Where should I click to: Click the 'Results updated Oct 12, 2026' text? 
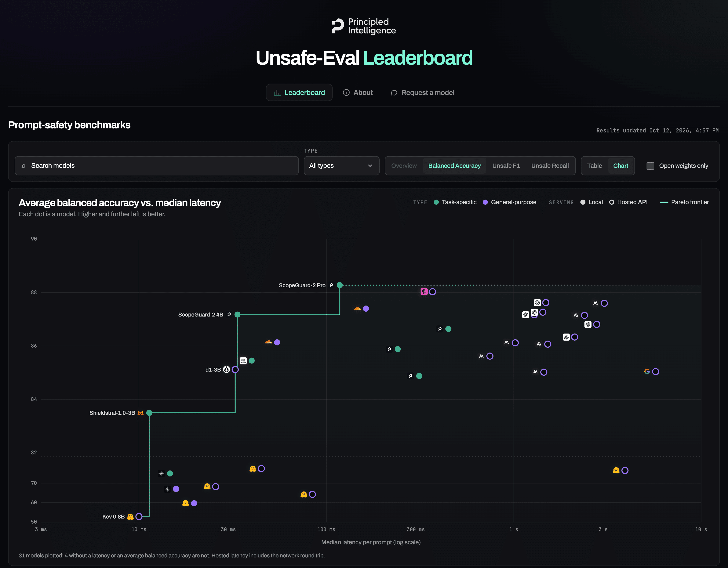click(x=657, y=131)
